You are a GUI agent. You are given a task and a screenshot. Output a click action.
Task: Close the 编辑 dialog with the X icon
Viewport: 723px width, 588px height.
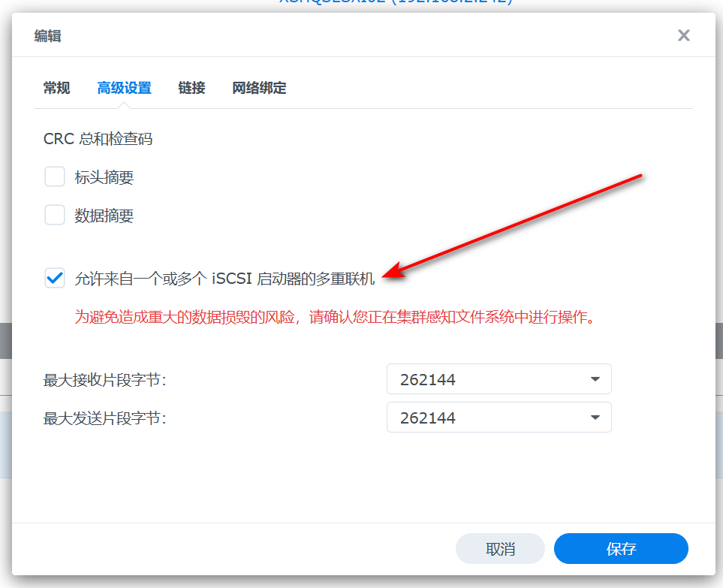click(x=683, y=35)
